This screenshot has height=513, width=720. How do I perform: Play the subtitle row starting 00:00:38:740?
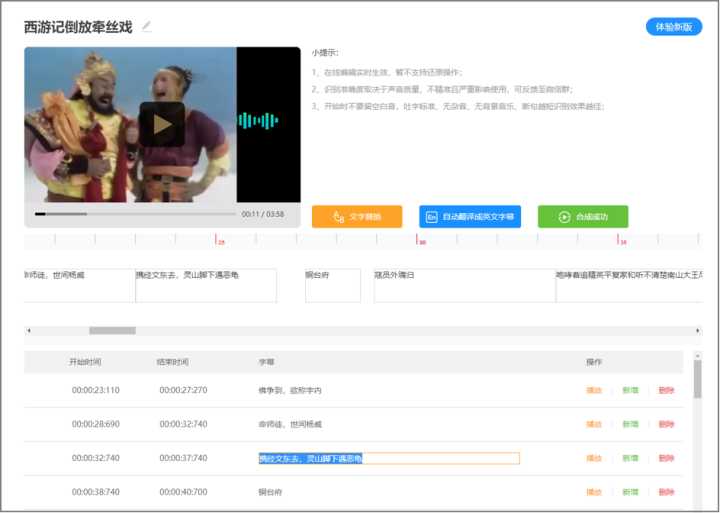tap(594, 492)
